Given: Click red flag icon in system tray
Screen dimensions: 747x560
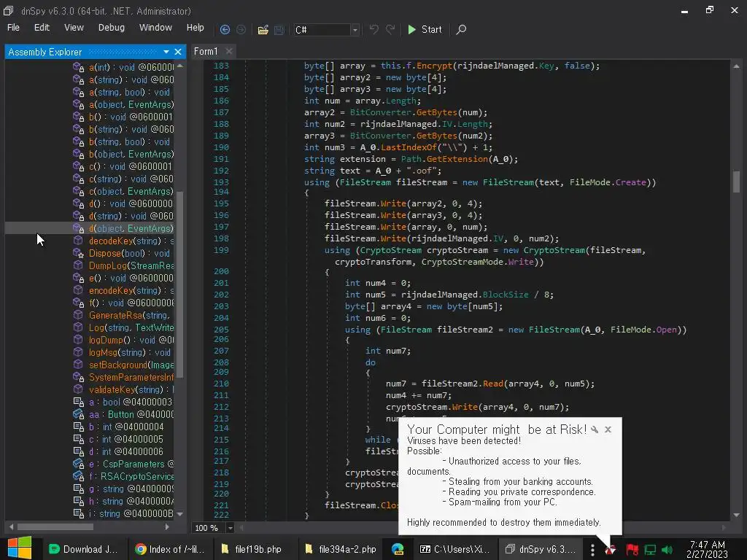Looking at the screenshot, I should 632,550.
